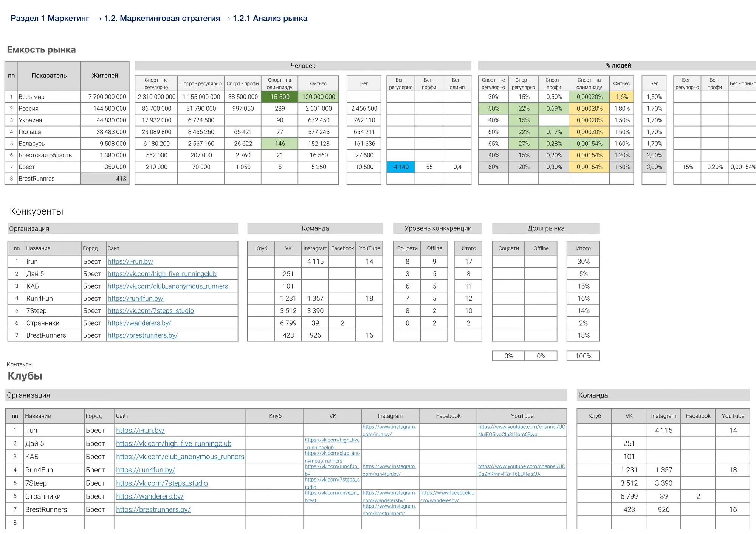The image size is (756, 534).
Task: Click the breadcrumb title Раздел 1 Маркетинг
Action: [x=50, y=18]
